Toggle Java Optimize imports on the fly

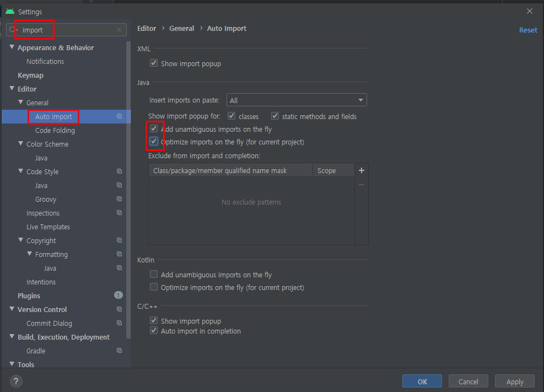(154, 142)
